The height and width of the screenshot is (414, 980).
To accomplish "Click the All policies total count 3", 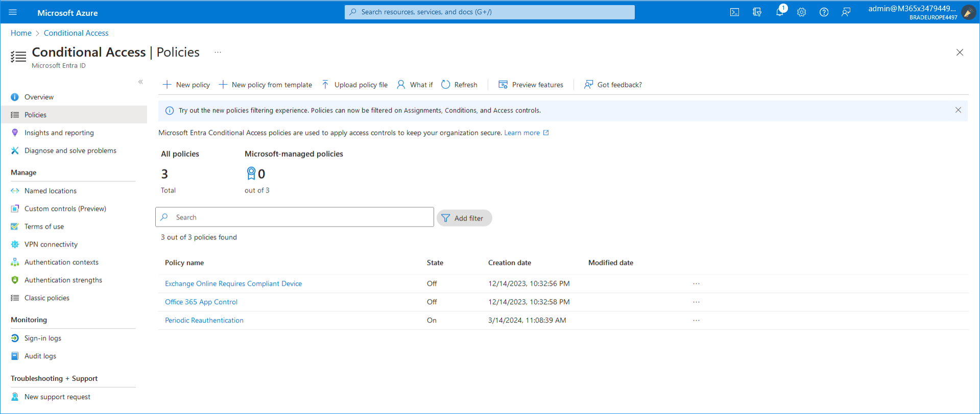I will (164, 174).
